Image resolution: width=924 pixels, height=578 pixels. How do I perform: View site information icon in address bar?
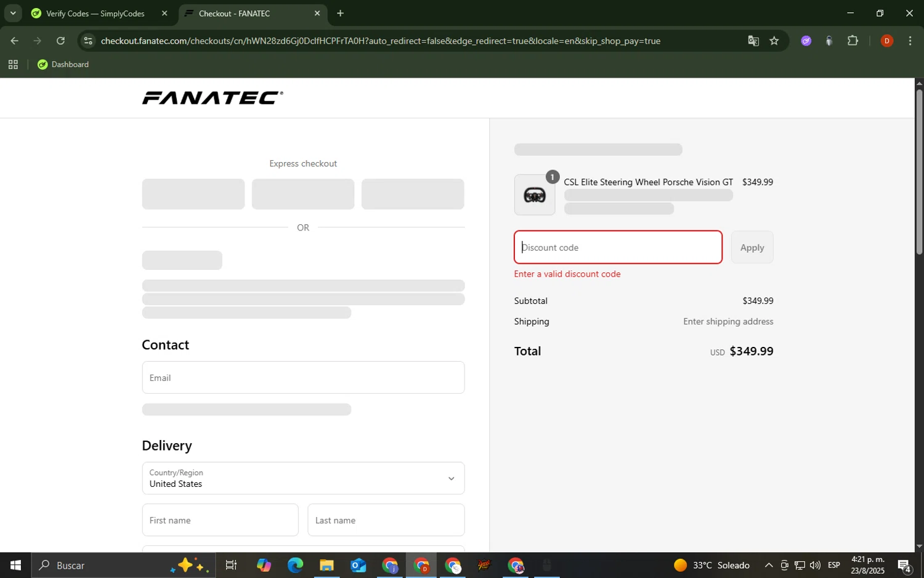(x=88, y=41)
